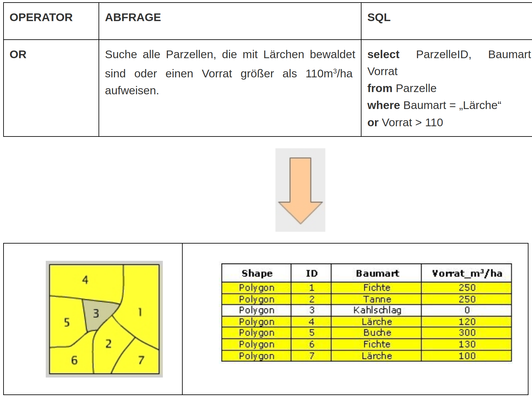Click the Polygon cell in the Kahlschlag row
This screenshot has height=397, width=532.
(257, 310)
